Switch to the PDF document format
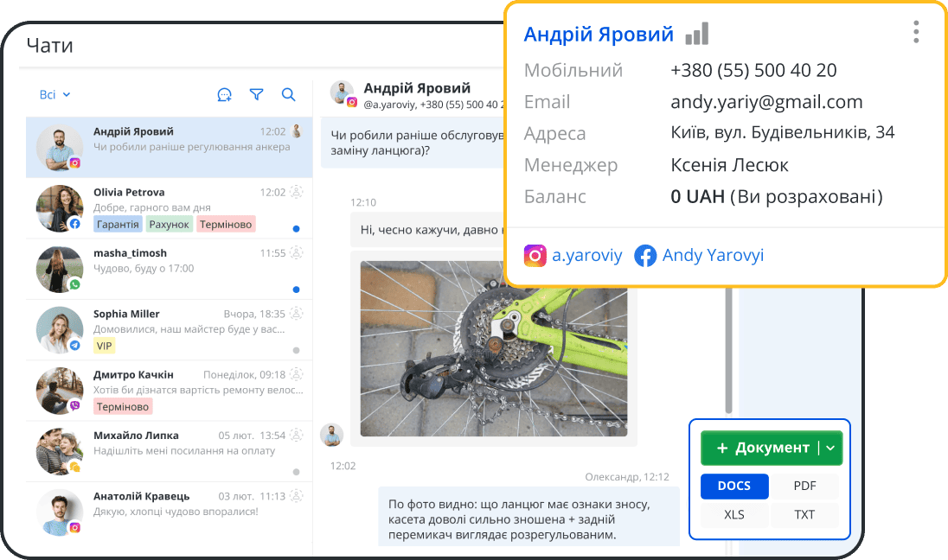This screenshot has width=948, height=560. click(x=804, y=486)
